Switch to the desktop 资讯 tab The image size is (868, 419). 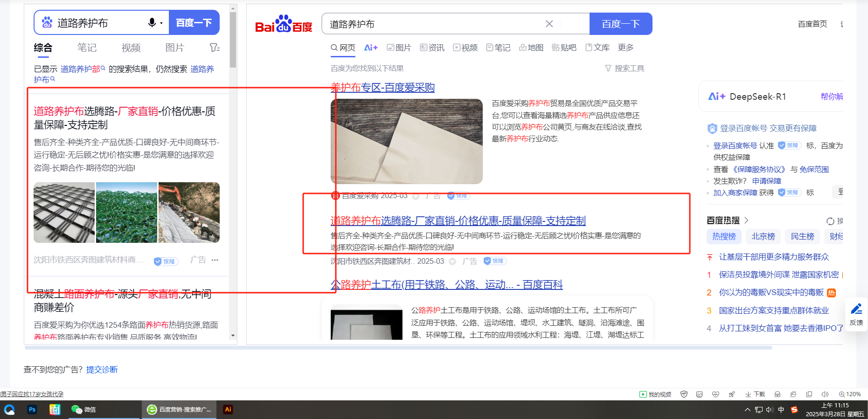click(x=432, y=48)
